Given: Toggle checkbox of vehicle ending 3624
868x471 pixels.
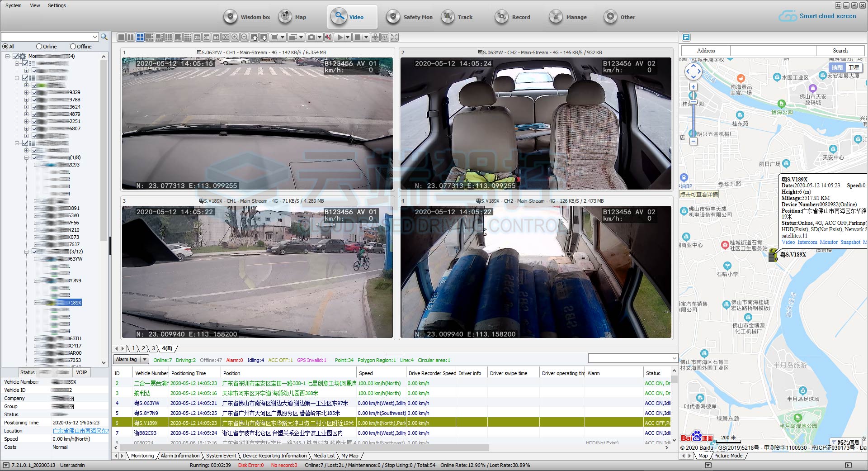Looking at the screenshot, I should pyautogui.click(x=34, y=107).
